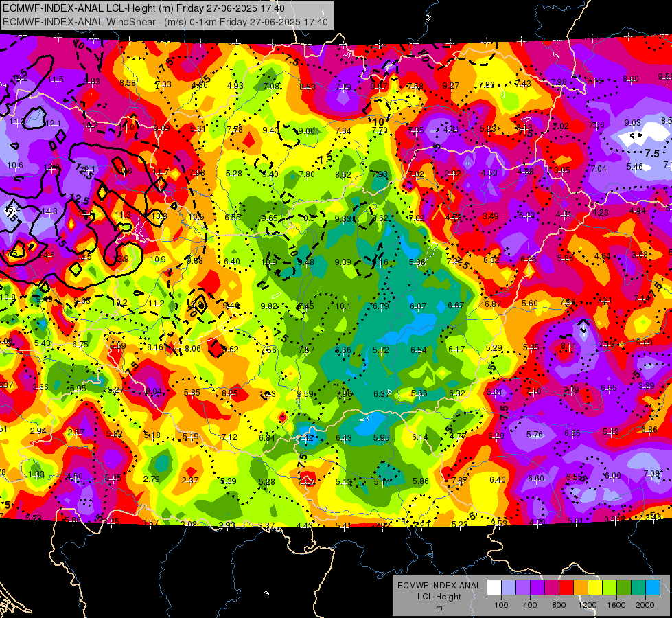Choose the orange legend swatch

(581, 588)
